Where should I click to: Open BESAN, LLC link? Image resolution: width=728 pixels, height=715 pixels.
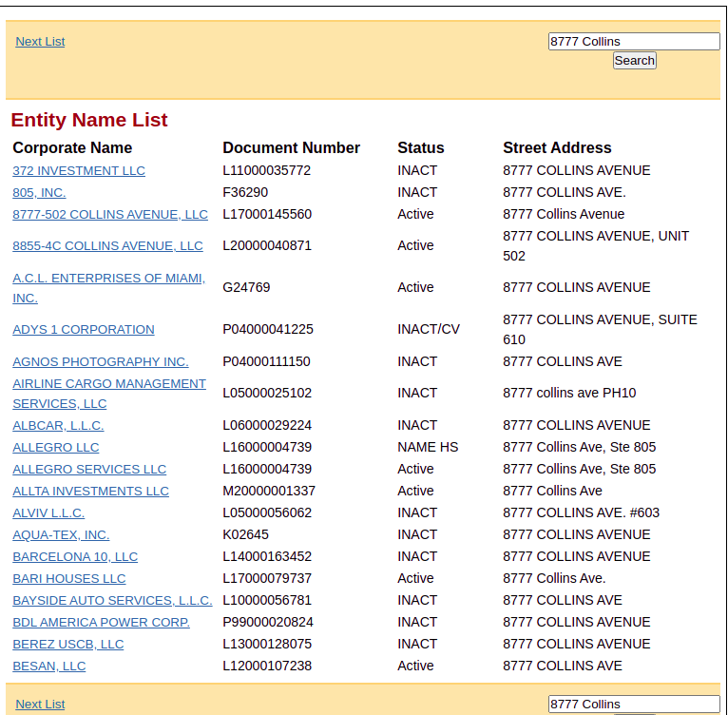(x=49, y=666)
